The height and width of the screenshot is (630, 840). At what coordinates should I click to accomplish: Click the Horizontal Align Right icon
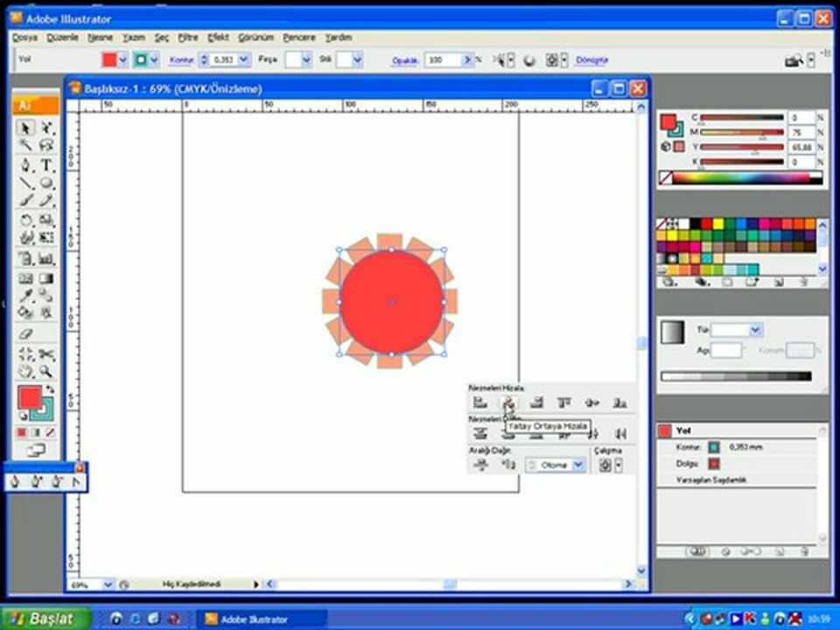(535, 402)
